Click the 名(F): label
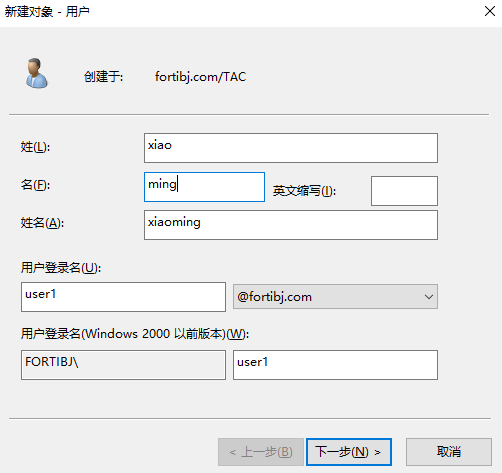 35,185
